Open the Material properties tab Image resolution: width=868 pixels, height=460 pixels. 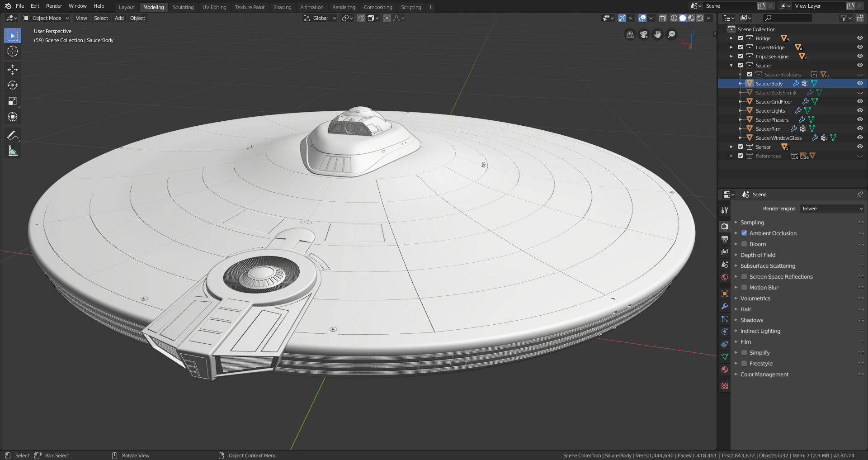click(725, 370)
